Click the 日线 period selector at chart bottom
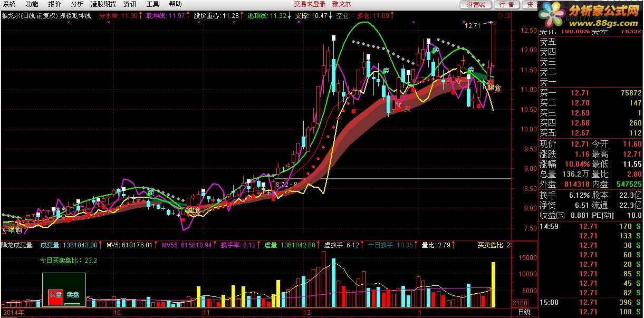 pos(524,313)
